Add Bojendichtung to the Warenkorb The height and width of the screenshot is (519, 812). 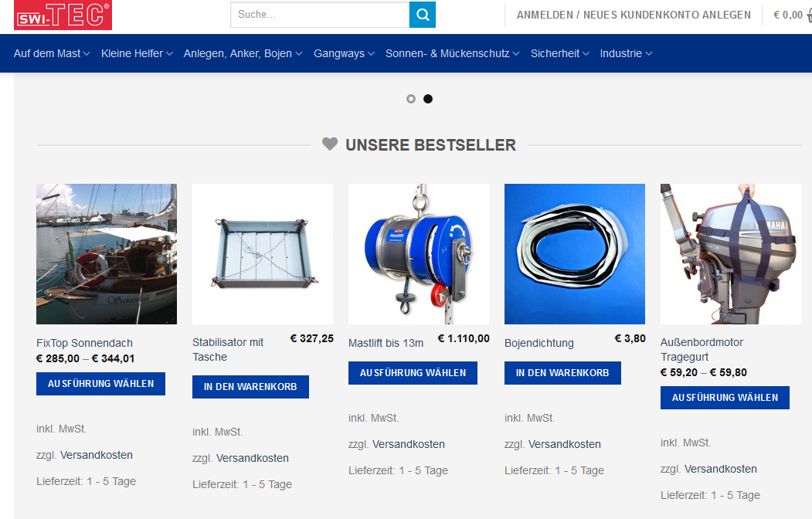point(562,372)
